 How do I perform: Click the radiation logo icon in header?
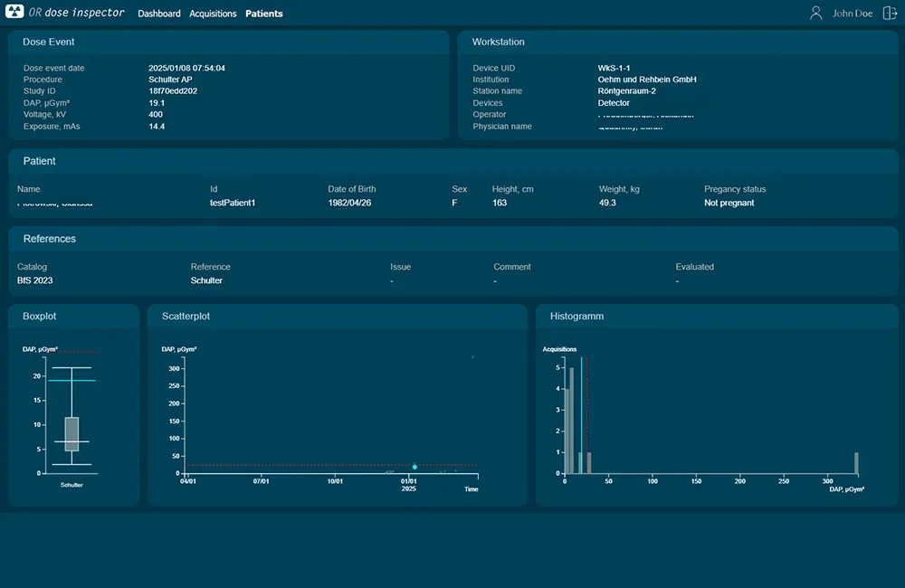pyautogui.click(x=15, y=14)
